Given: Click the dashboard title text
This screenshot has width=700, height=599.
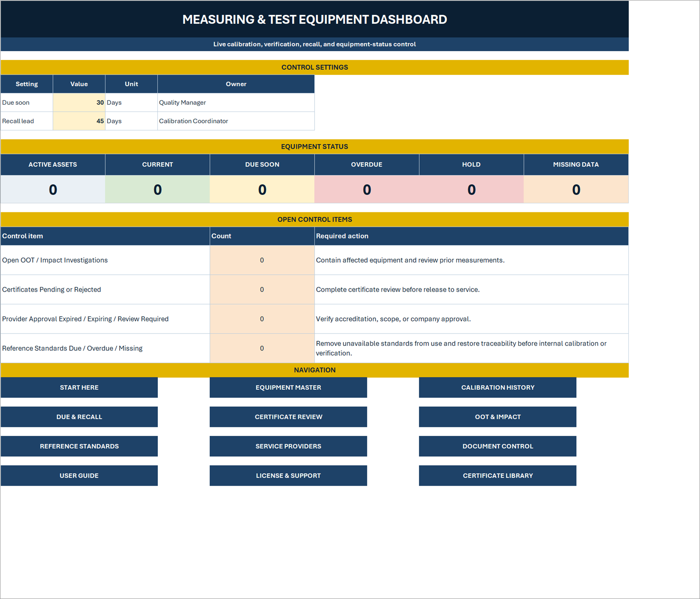Looking at the screenshot, I should click(315, 19).
